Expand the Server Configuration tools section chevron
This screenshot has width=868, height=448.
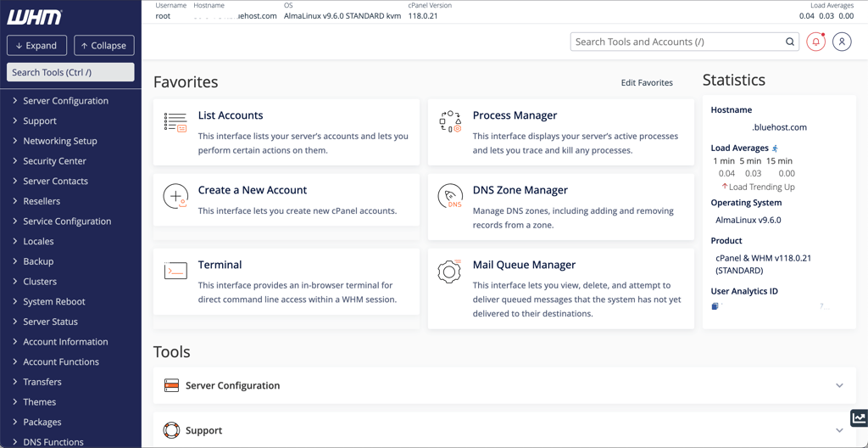tap(839, 385)
